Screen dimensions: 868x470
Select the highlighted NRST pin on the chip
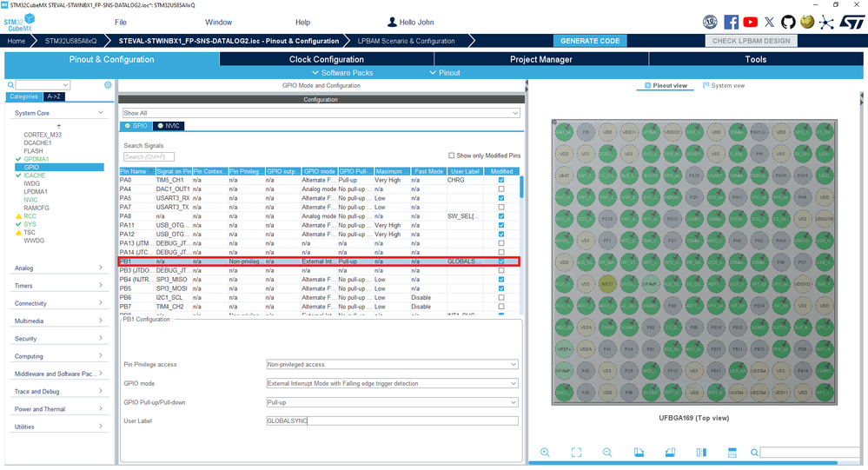607,284
